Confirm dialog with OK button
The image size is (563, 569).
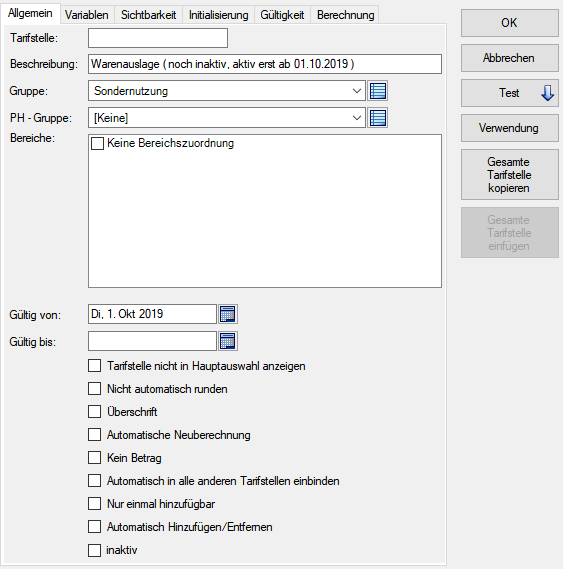(x=510, y=23)
